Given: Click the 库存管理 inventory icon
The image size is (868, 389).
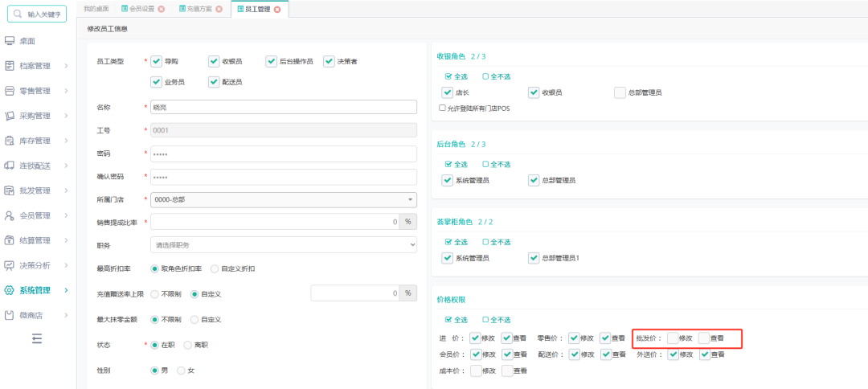Looking at the screenshot, I should [x=10, y=141].
